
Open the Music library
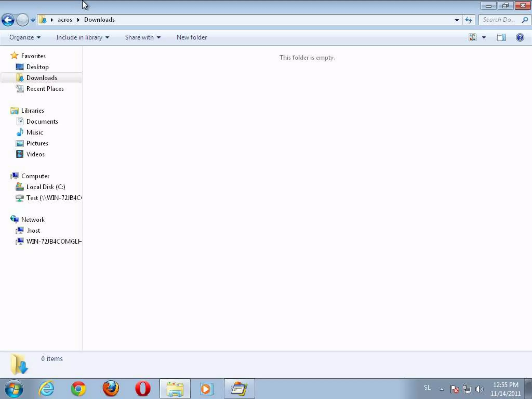point(35,132)
